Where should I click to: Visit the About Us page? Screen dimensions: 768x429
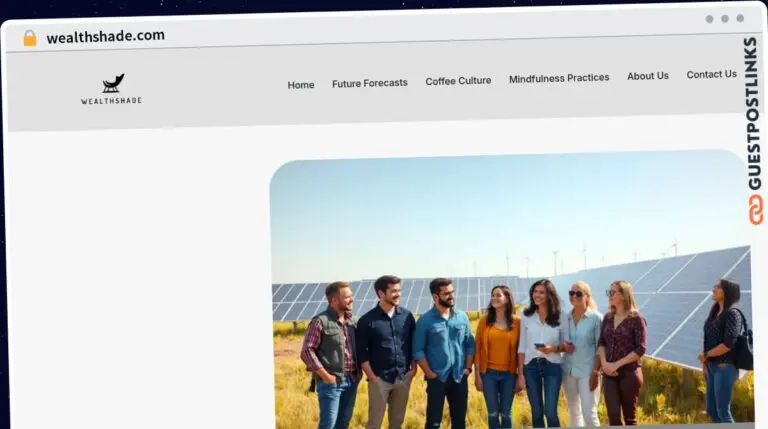point(648,76)
